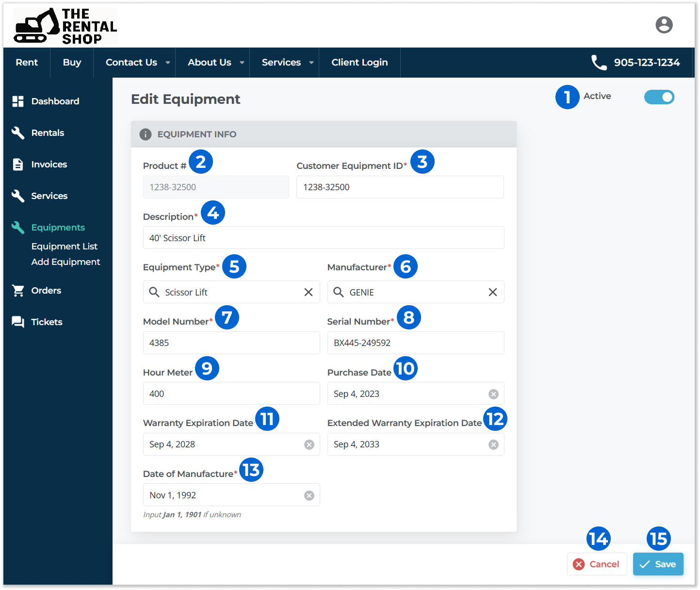This screenshot has height=590, width=700.
Task: Click into the Description input field
Action: click(x=323, y=238)
